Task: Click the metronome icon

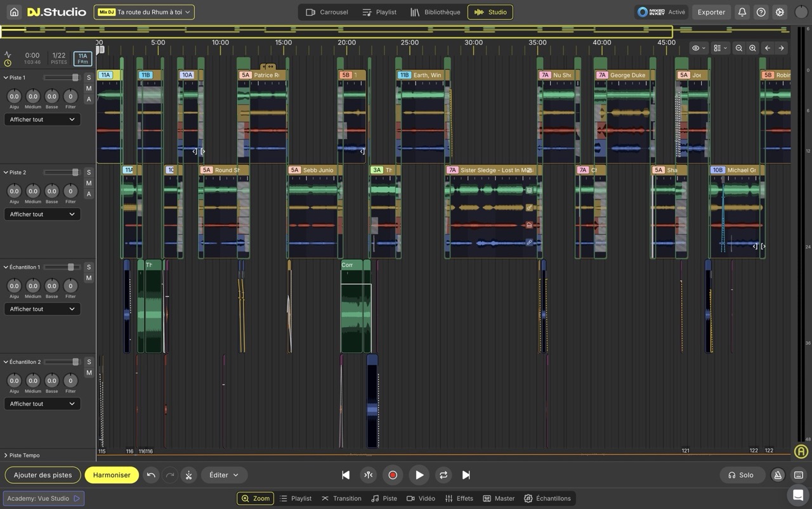Action: (x=778, y=475)
